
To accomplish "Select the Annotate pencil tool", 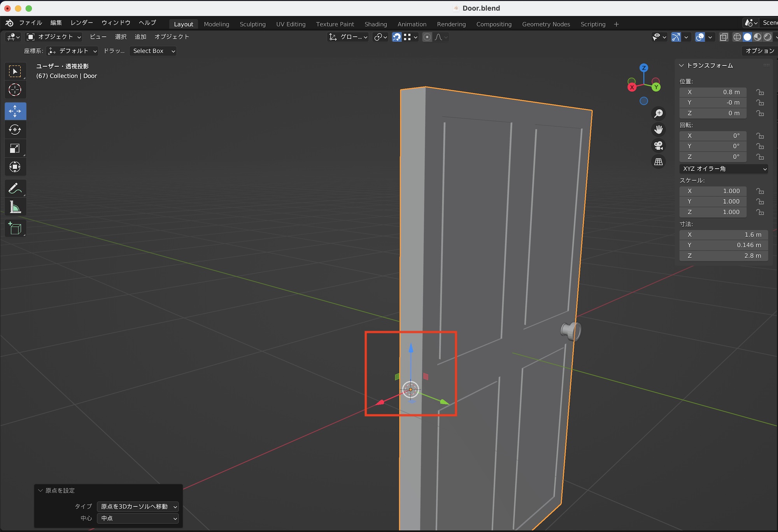I will 15,189.
